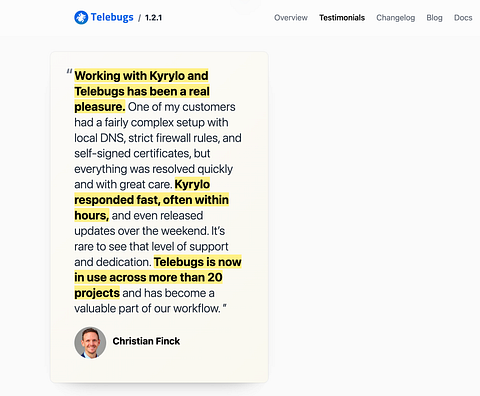Viewport: 480px width, 396px height.
Task: Open the Changelog page
Action: [x=396, y=18]
